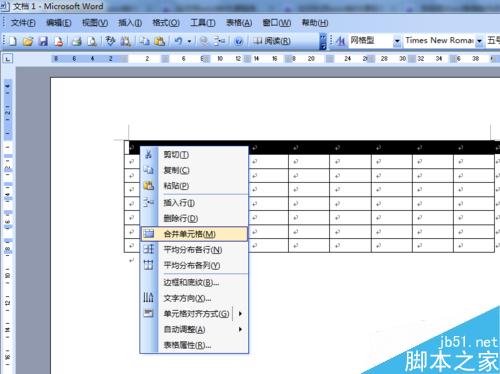Click the Word document icon in title bar
Image resolution: width=500 pixels, height=374 pixels.
coord(4,6)
